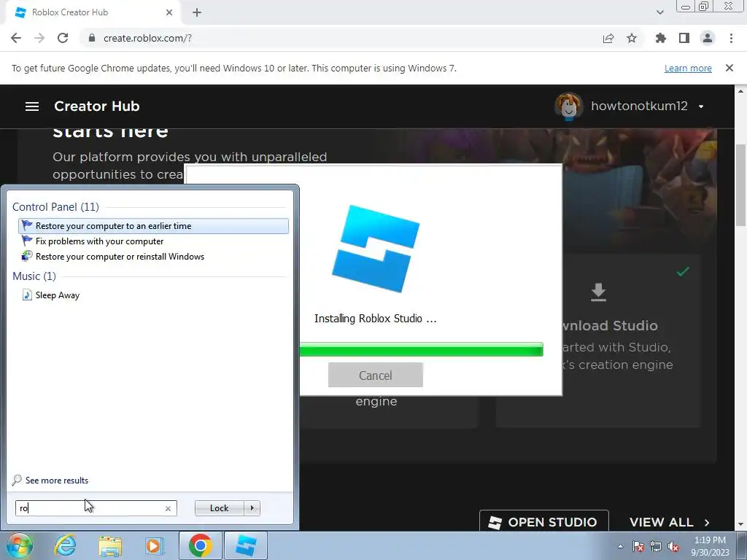Toggle the Chrome side panel icon
Image resolution: width=747 pixels, height=560 pixels.
tap(684, 38)
